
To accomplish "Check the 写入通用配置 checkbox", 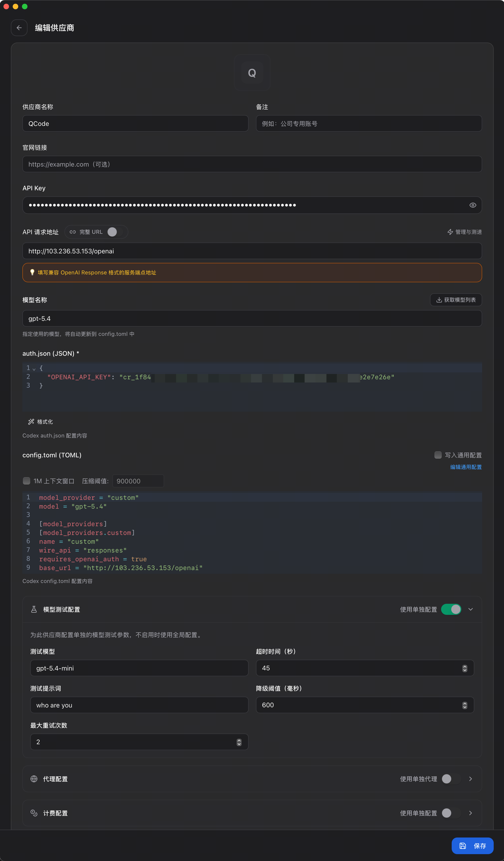I will 438,455.
